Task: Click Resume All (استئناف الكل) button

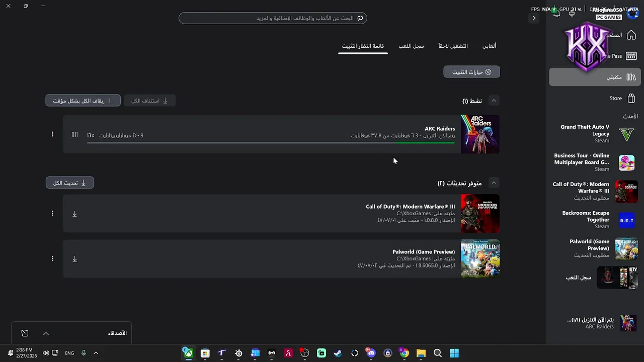Action: (x=149, y=101)
